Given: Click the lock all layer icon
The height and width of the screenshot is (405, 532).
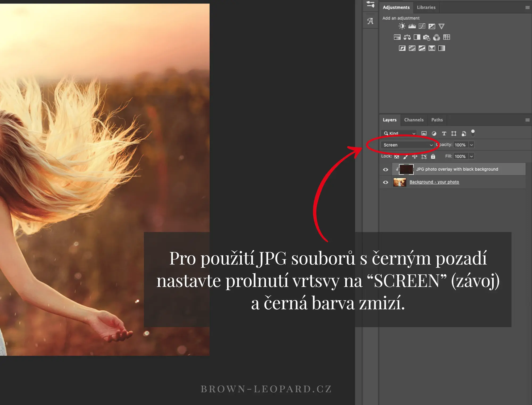Looking at the screenshot, I should [x=433, y=157].
